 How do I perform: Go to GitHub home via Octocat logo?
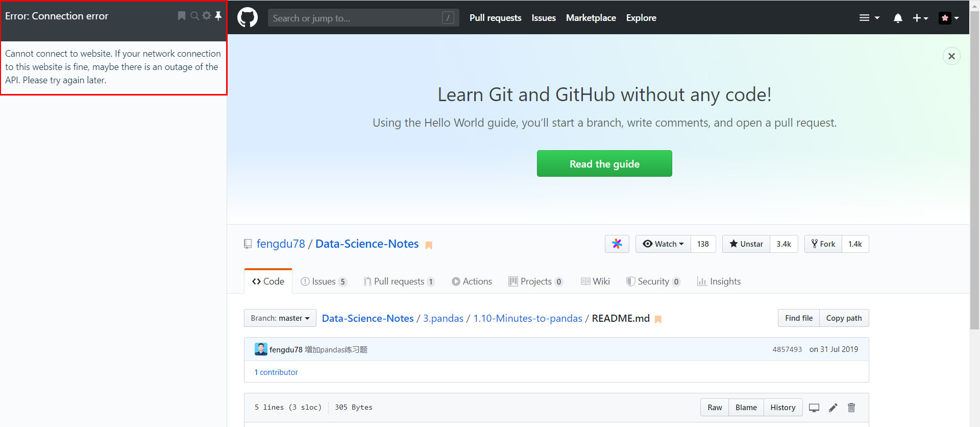248,17
